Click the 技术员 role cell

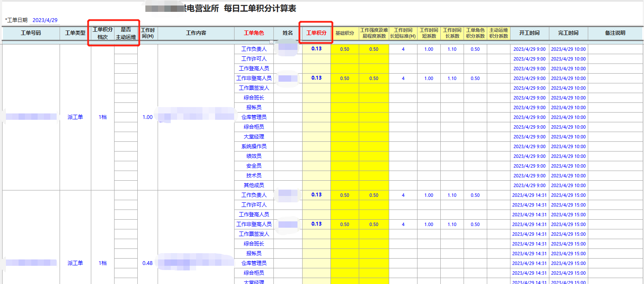point(254,176)
